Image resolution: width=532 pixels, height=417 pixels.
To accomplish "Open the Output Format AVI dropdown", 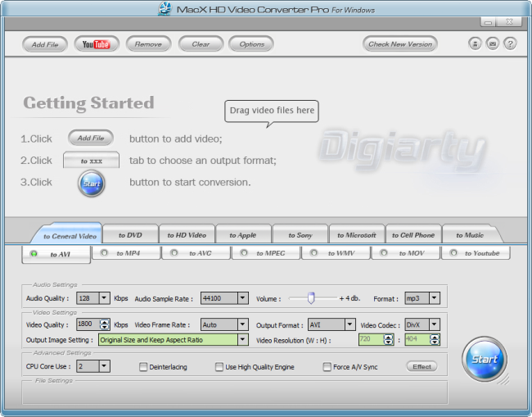I will (349, 324).
